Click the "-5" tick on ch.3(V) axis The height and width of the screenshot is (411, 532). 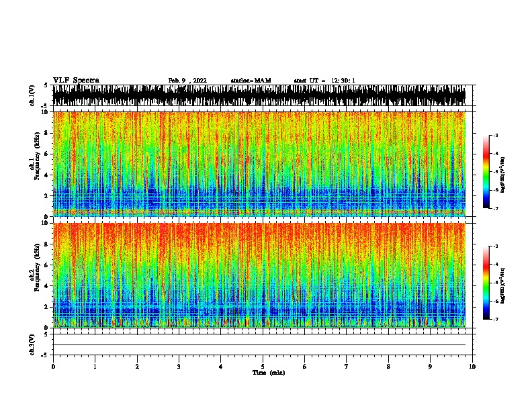pyautogui.click(x=45, y=355)
